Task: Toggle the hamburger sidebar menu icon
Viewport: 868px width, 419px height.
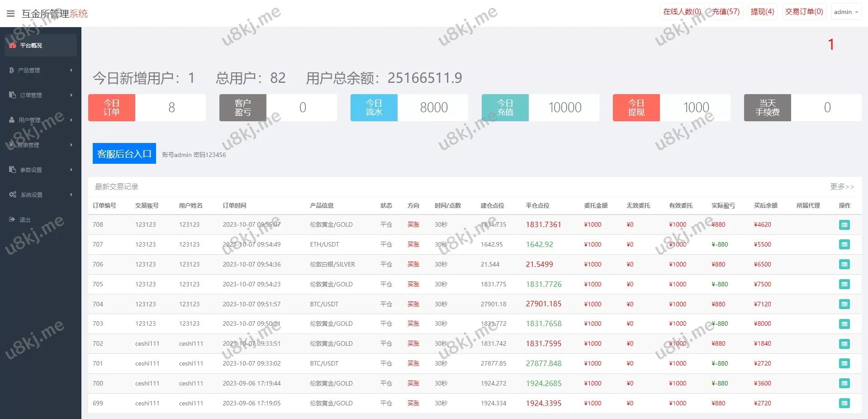Action: point(11,14)
